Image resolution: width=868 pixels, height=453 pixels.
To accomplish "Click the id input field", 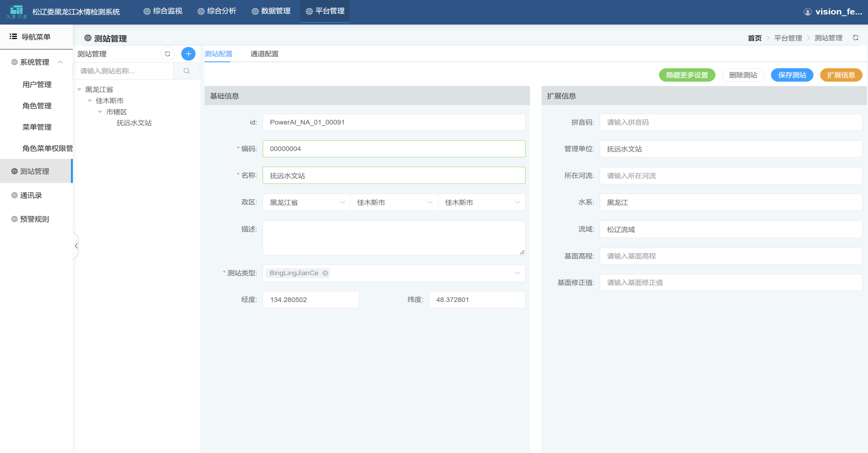I will click(x=394, y=122).
